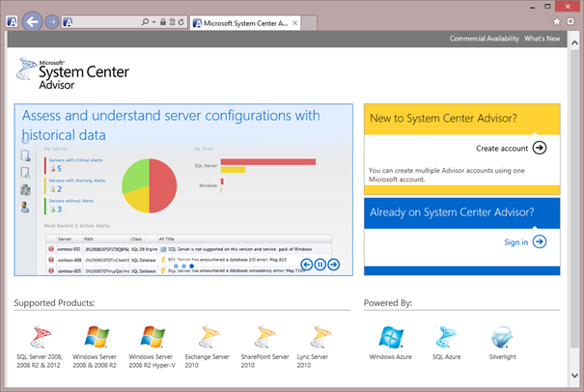Go to the next carousel slide
Screen dimensions: 584x392
pos(333,265)
